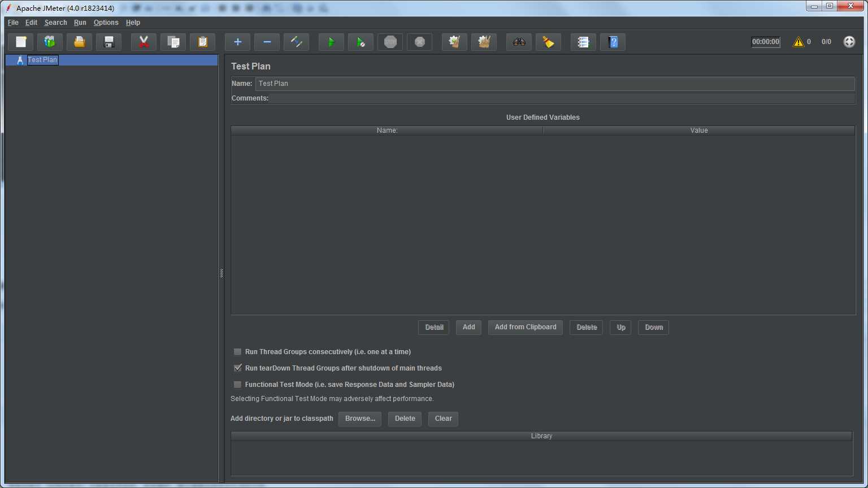Open the Run menu

[80, 23]
